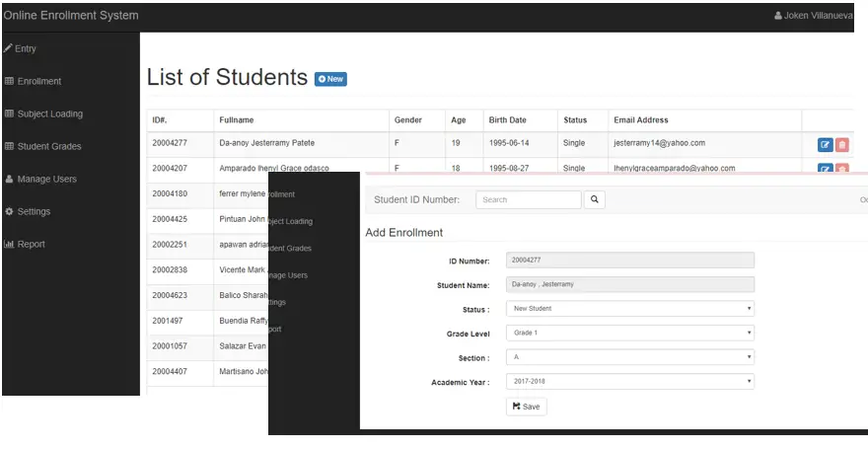
Task: Delete student 20004277 with red trash icon
Action: [x=842, y=145]
